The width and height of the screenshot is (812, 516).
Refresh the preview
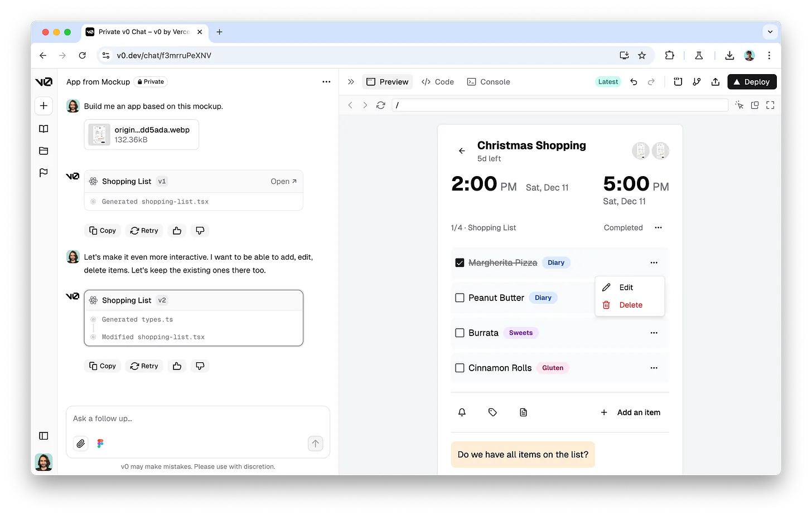381,105
